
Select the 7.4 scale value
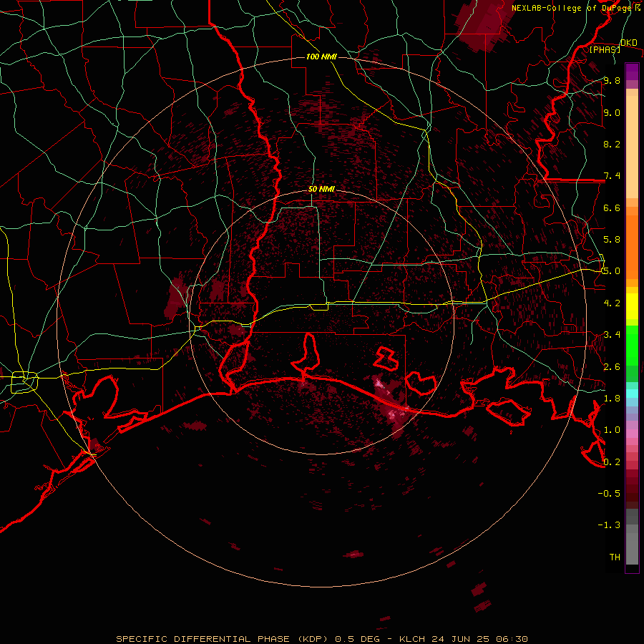click(612, 176)
